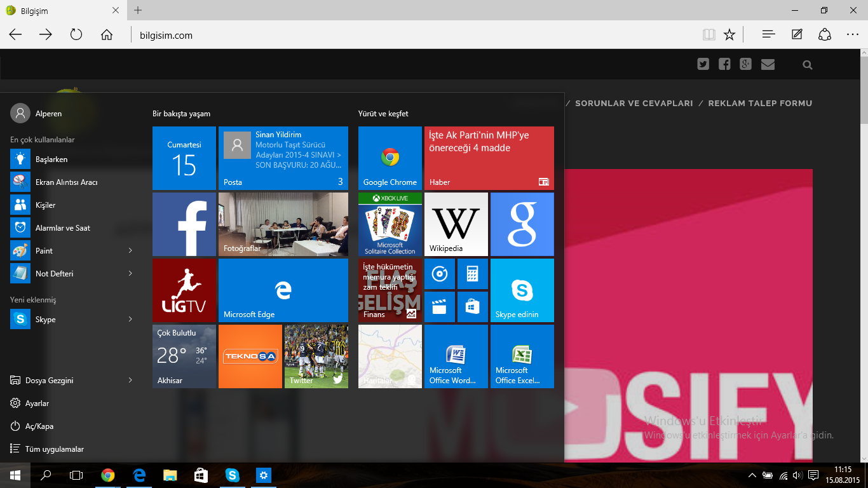The width and height of the screenshot is (868, 488).
Task: Open the Teknosa tile
Action: coord(250,356)
